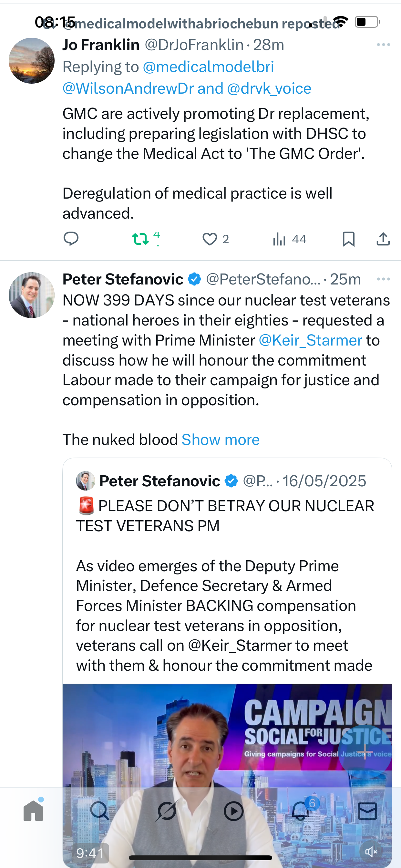Go to the Home tab
The width and height of the screenshot is (401, 868).
point(33,811)
